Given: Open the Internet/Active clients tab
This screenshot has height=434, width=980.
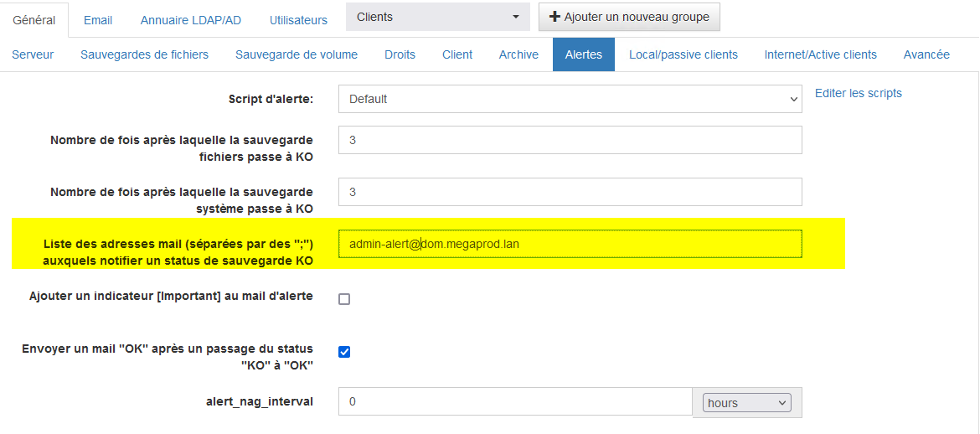Looking at the screenshot, I should tap(820, 54).
